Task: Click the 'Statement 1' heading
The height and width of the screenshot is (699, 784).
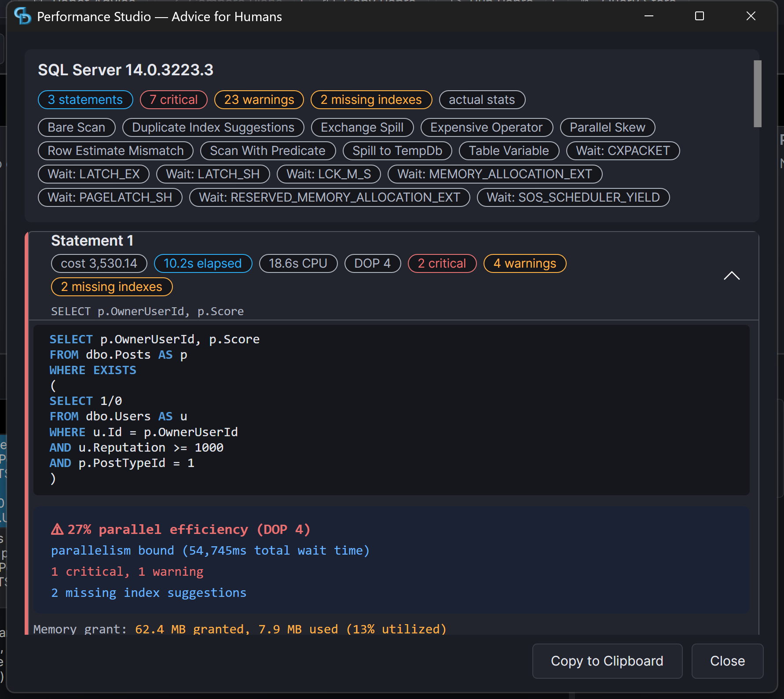Action: (92, 241)
